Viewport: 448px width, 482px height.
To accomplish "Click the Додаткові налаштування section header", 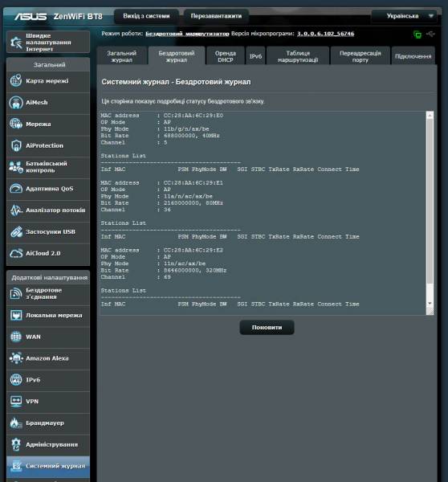I will point(49,278).
